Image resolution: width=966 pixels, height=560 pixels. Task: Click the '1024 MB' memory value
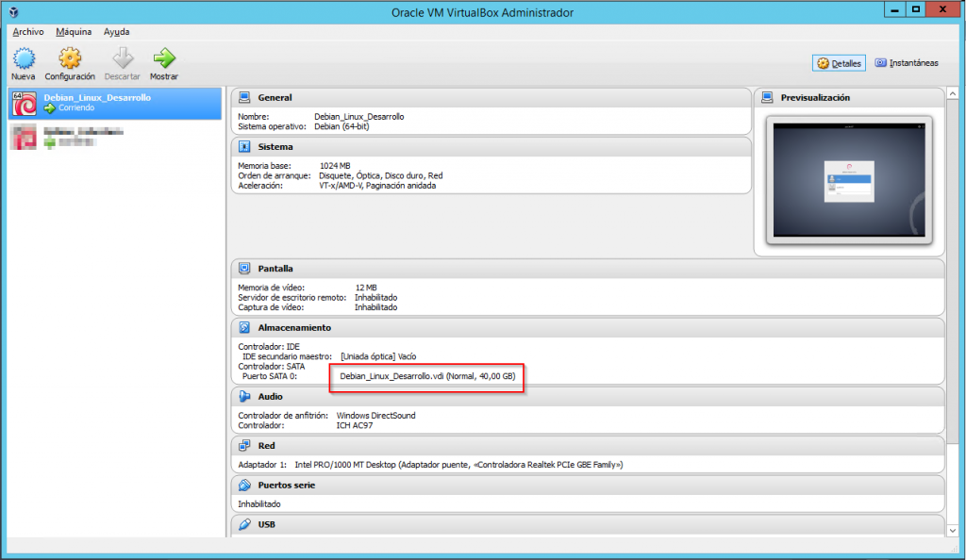(x=335, y=166)
